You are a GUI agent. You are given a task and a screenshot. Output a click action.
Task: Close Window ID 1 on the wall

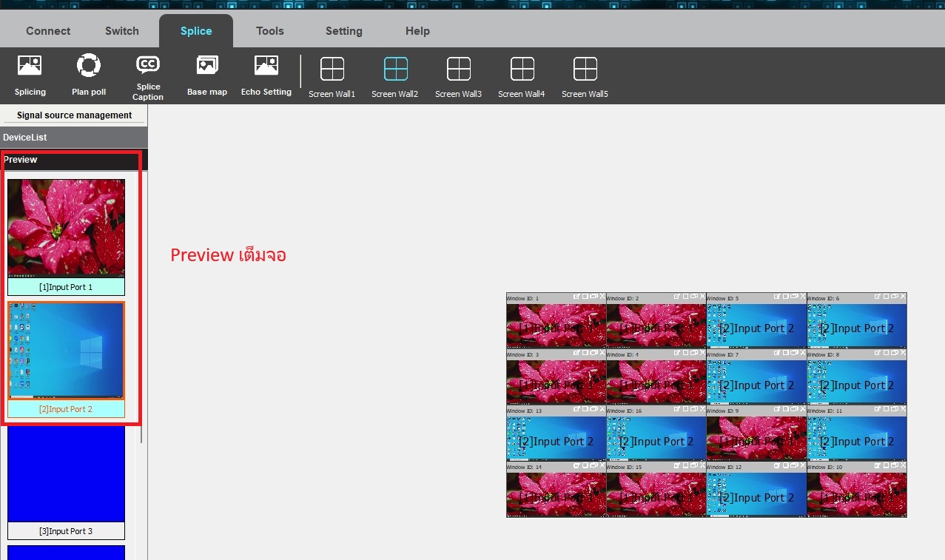[602, 297]
